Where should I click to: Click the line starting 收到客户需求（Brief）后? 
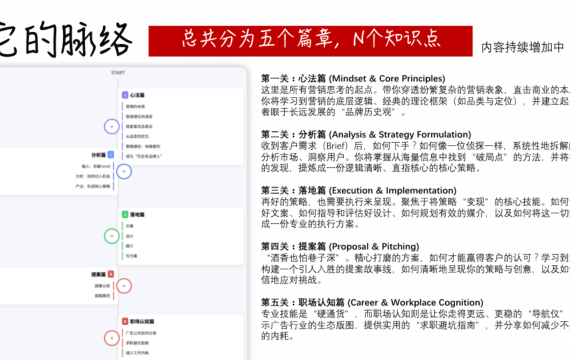(416, 146)
